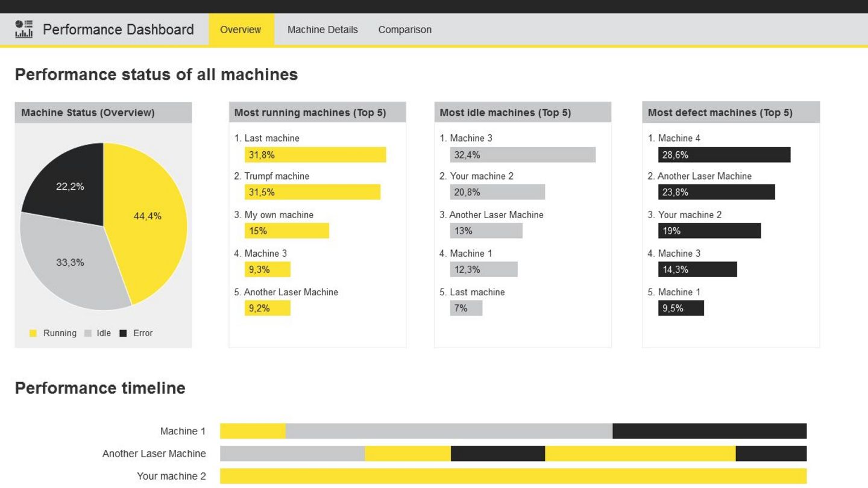This screenshot has width=868, height=488.
Task: Select the Trumpf machine 31,5% bar
Action: (x=312, y=192)
